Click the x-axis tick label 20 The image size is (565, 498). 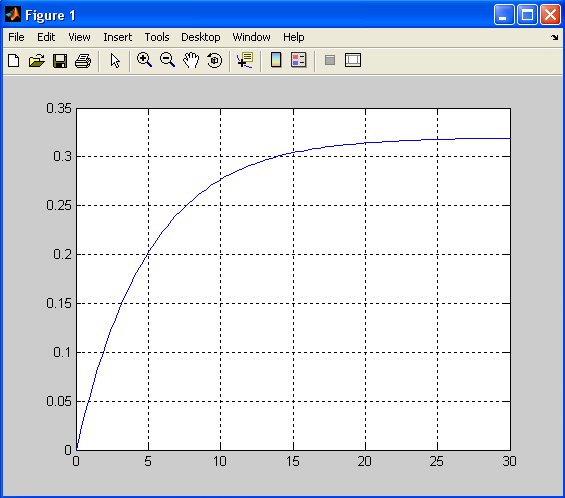(x=365, y=461)
